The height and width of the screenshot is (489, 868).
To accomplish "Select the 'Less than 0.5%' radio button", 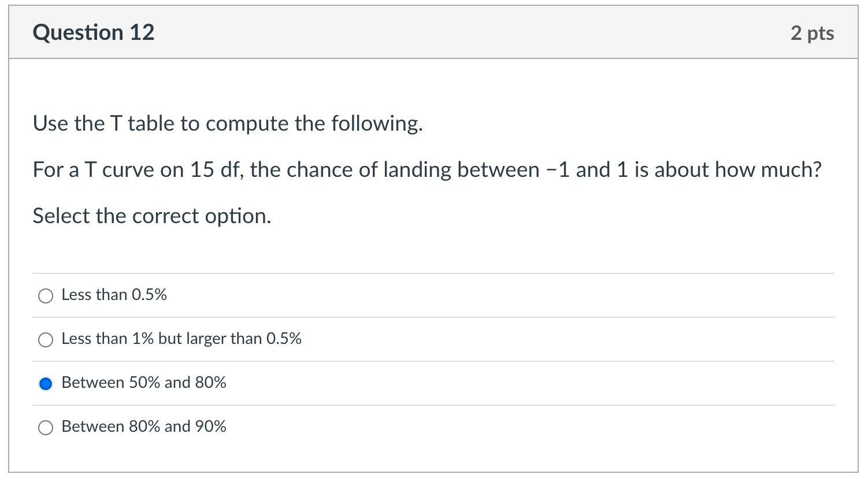I will [x=46, y=295].
